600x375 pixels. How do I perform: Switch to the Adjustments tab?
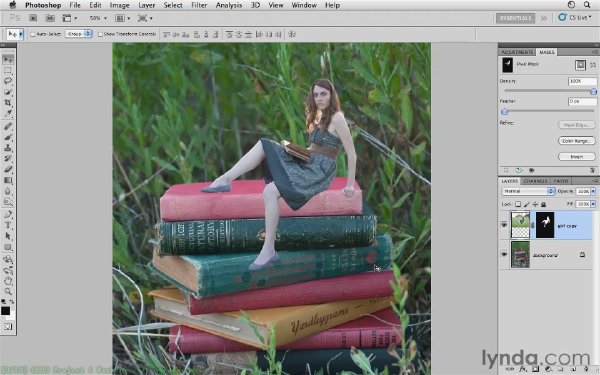click(x=517, y=52)
